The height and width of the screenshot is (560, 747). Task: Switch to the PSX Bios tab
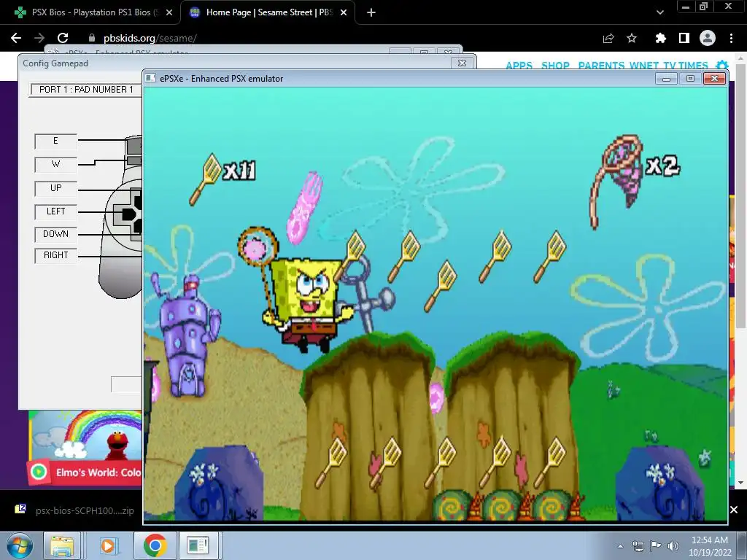(x=90, y=12)
